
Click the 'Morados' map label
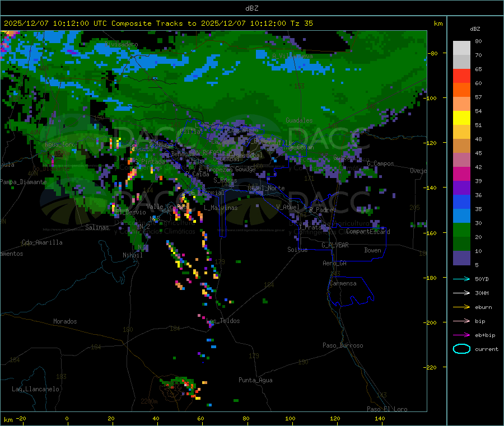(x=65, y=321)
